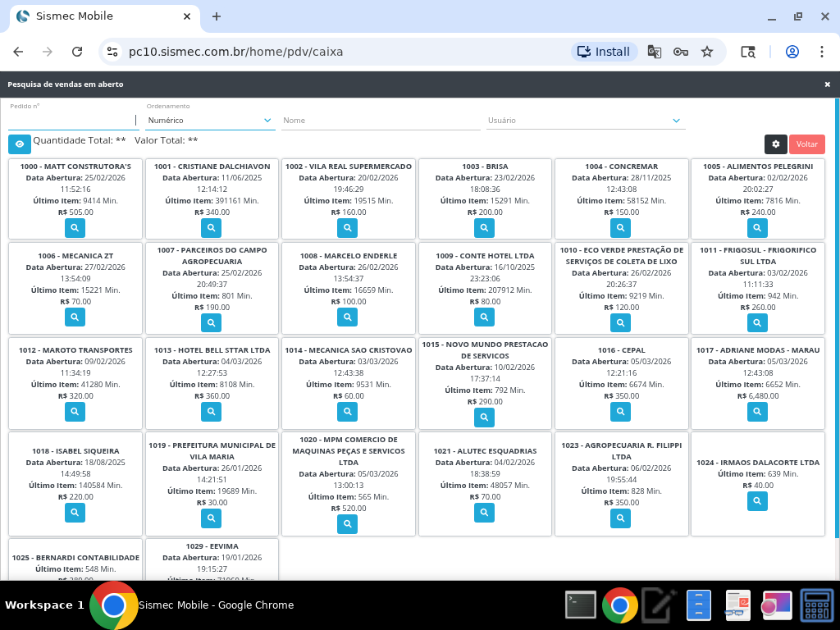This screenshot has height=630, width=840.
Task: Click magnifier on 1024 IRMAOS DALACORTE card
Action: click(757, 500)
